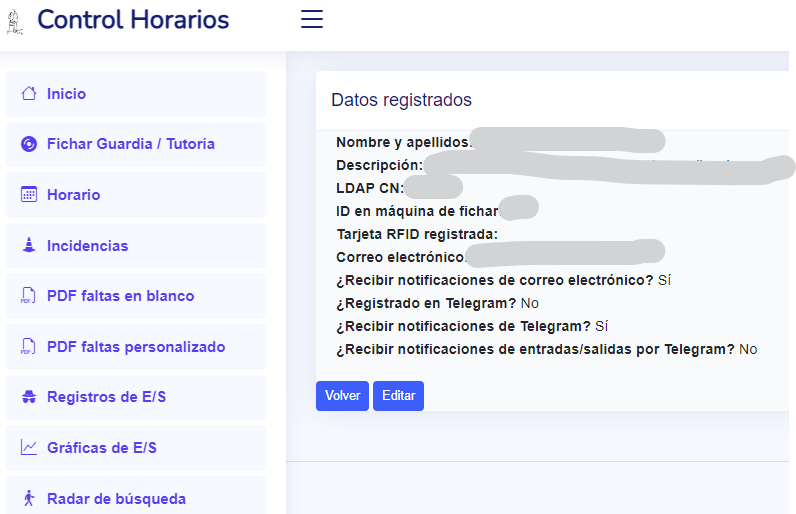Click the cone icon beside Incidencias
The width and height of the screenshot is (796, 514).
pyautogui.click(x=29, y=245)
